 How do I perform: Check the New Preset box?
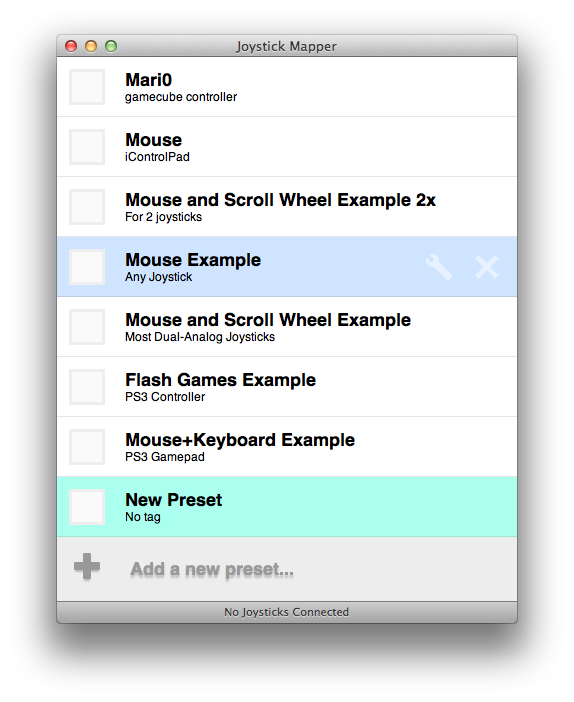pos(87,507)
